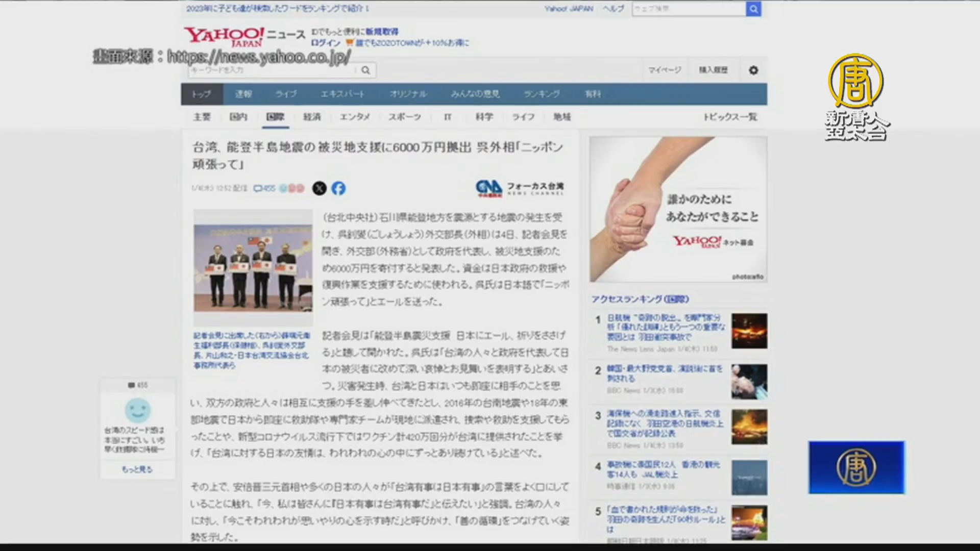Click the smiley face comment widget
980x551 pixels.
pyautogui.click(x=137, y=410)
